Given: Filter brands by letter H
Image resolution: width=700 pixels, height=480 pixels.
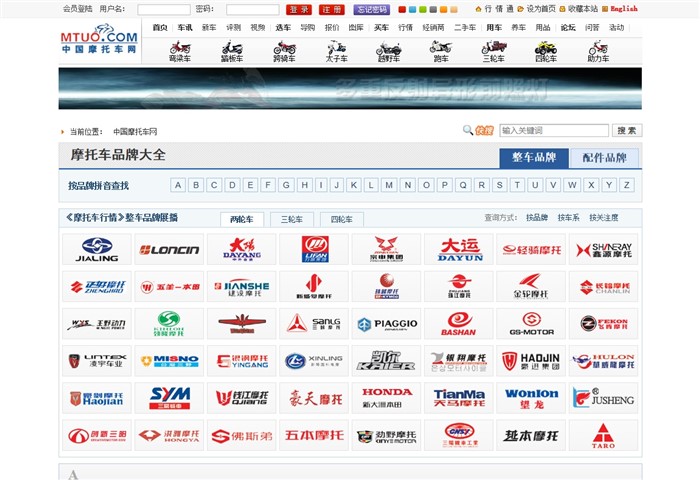Looking at the screenshot, I should tap(304, 185).
